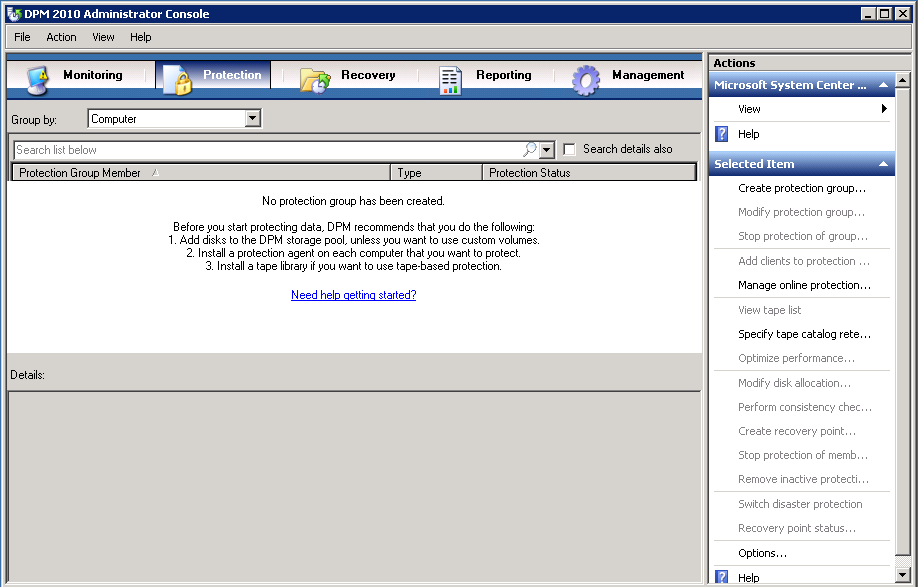This screenshot has width=918, height=587.
Task: Open the Group by Computer dropdown
Action: coord(252,118)
